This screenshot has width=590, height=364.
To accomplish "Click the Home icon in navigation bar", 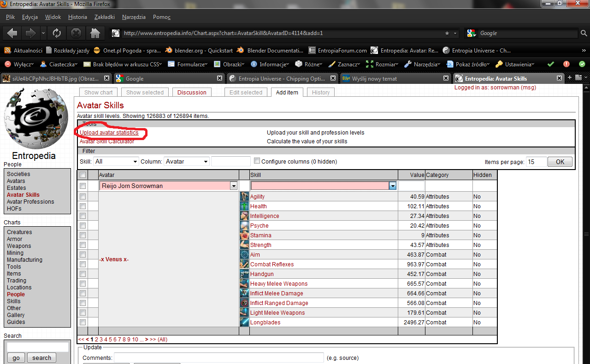I will point(95,33).
